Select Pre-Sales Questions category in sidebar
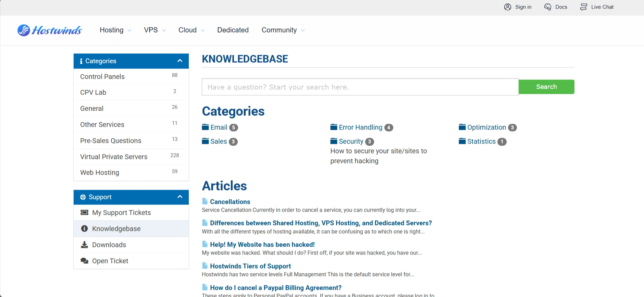Screen dimensions: 644x297 pyautogui.click(x=131, y=140)
